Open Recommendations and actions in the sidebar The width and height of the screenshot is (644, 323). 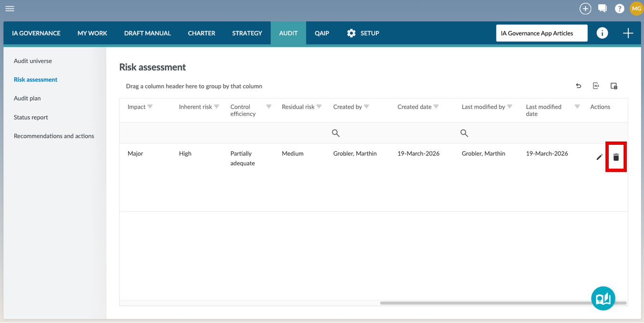[x=54, y=136]
